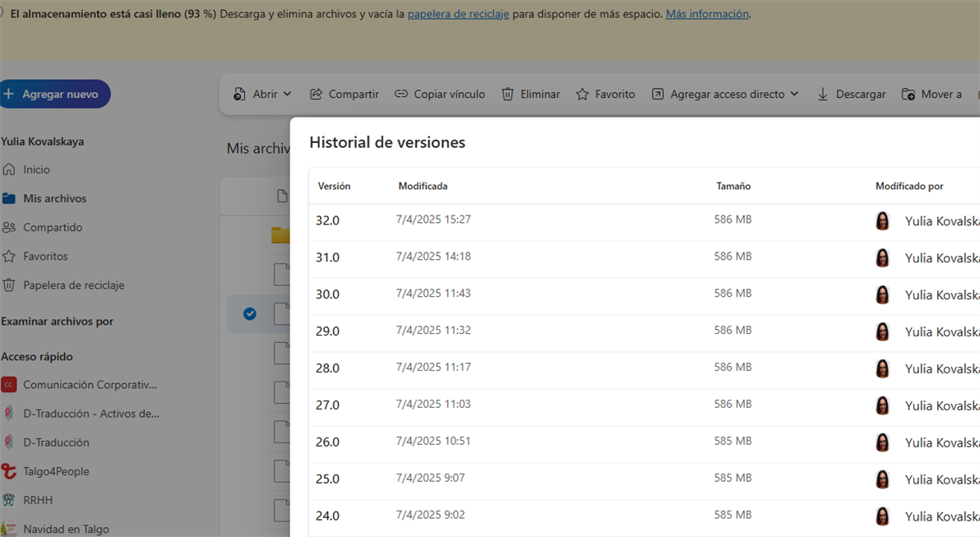980x537 pixels.
Task: Click the Más información link
Action: 705,13
